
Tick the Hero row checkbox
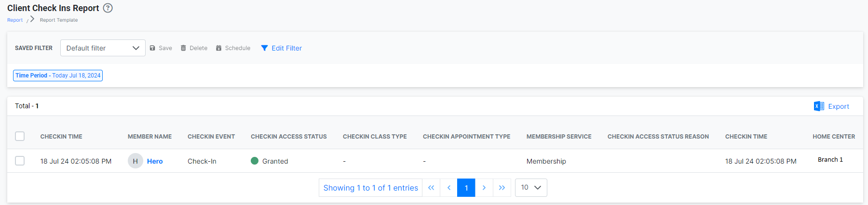(20, 161)
